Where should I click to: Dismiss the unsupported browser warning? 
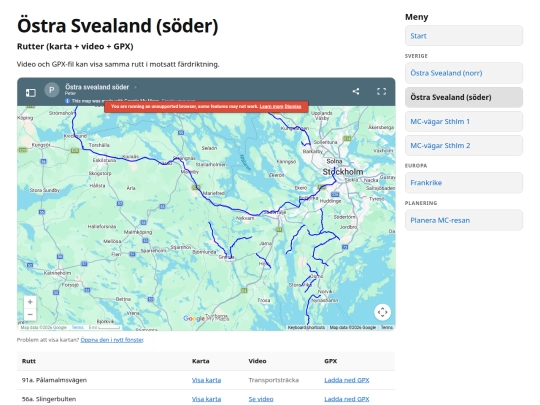293,106
